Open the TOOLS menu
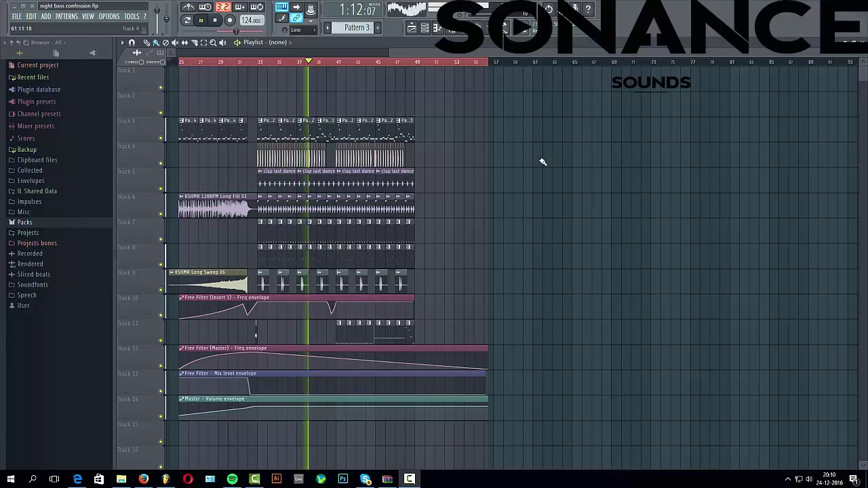868x488 pixels. (132, 16)
